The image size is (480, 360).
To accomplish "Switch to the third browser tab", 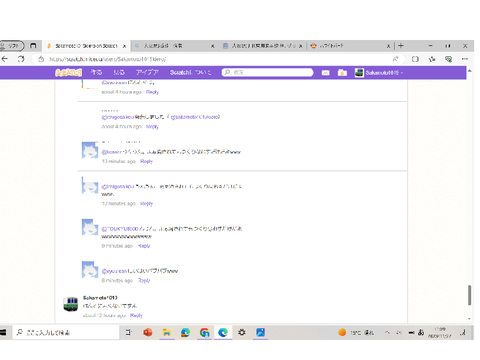I will coord(262,46).
